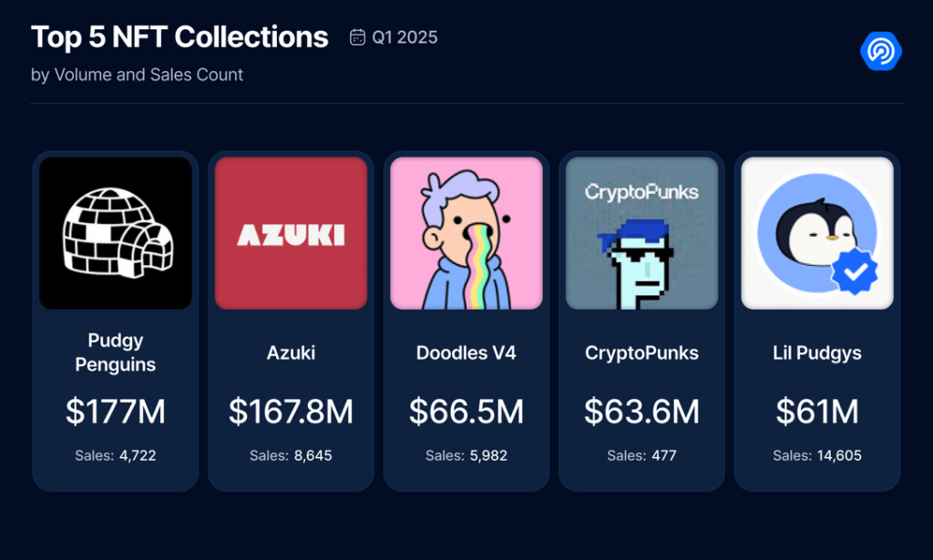Click the Pudgy Penguins collection name
Image resolution: width=933 pixels, height=560 pixels.
(x=116, y=352)
